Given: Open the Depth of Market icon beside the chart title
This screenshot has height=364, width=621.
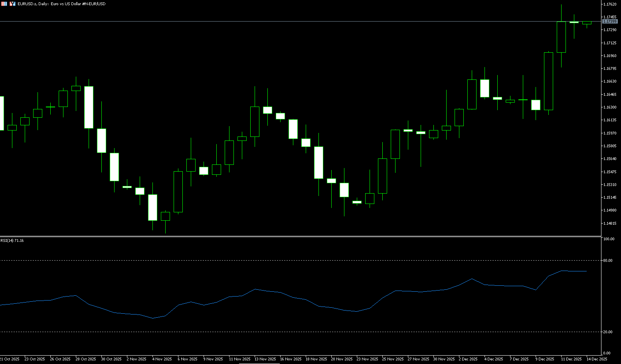Looking at the screenshot, I should tap(12, 4).
